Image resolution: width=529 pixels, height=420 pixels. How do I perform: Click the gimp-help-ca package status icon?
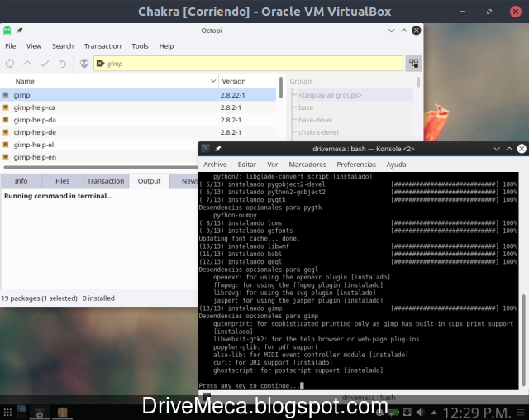tap(6, 107)
